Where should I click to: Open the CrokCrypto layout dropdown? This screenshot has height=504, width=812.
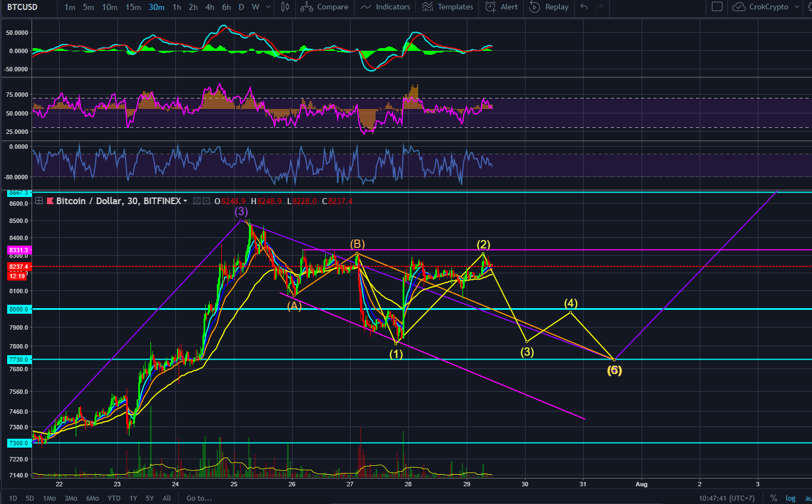(x=766, y=7)
